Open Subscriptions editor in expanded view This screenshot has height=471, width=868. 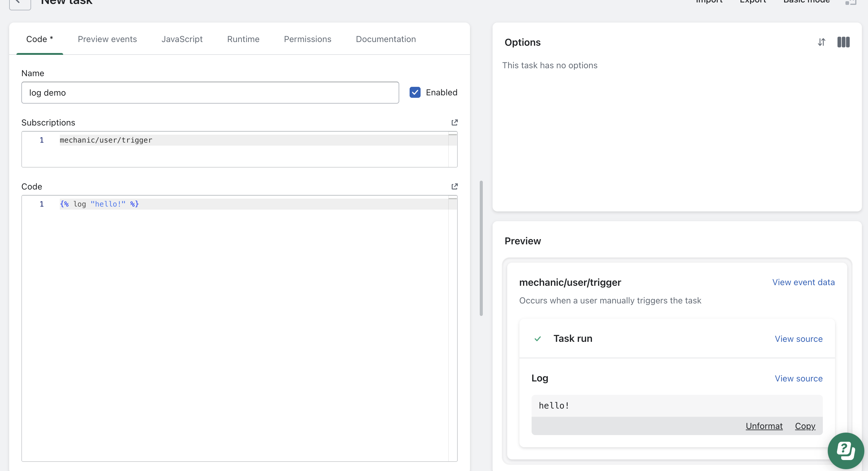(454, 122)
